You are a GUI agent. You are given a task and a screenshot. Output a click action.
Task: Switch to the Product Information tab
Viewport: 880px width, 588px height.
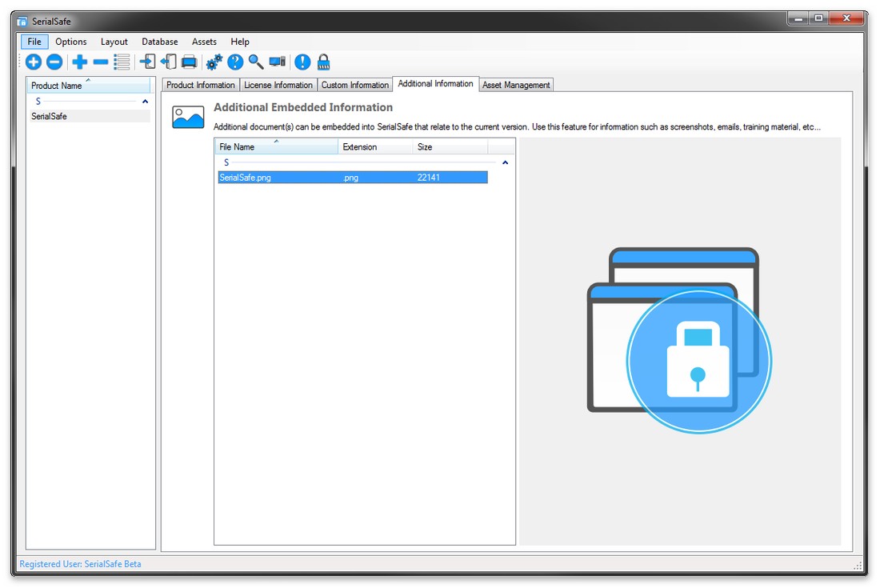[x=200, y=85]
